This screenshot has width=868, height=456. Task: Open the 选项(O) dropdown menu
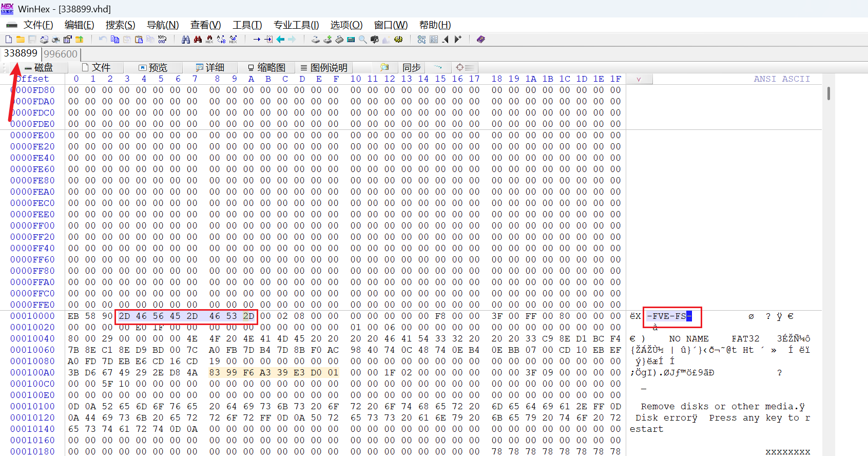pyautogui.click(x=346, y=25)
